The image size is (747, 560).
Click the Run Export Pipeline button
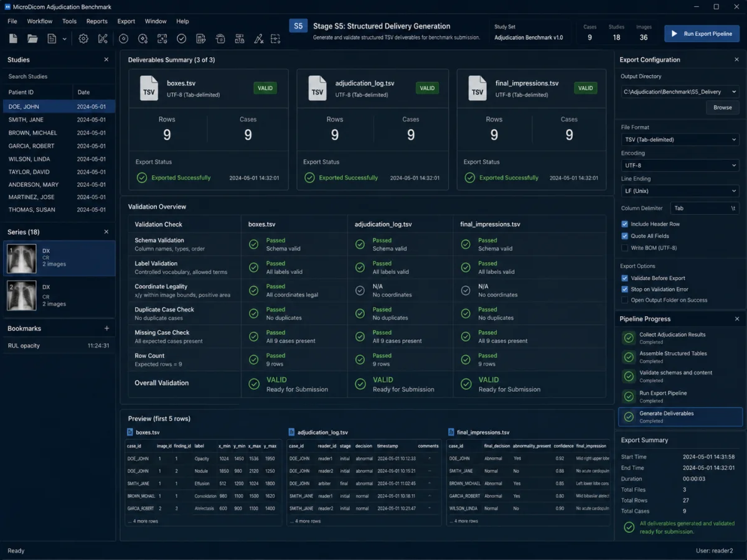tap(702, 34)
